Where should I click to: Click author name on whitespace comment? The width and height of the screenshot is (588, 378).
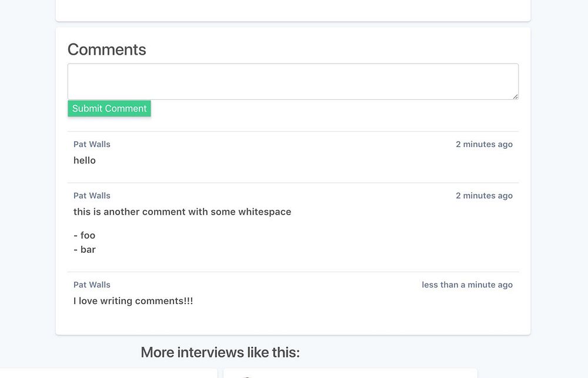click(92, 196)
